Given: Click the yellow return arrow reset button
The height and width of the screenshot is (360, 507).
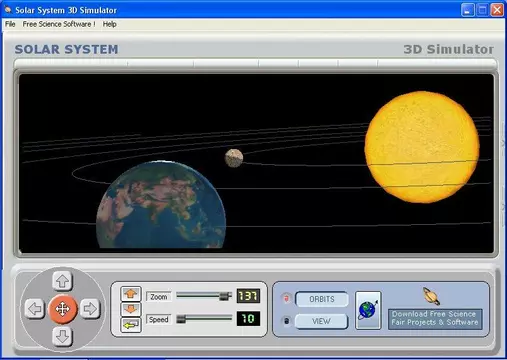Looking at the screenshot, I should [131, 325].
